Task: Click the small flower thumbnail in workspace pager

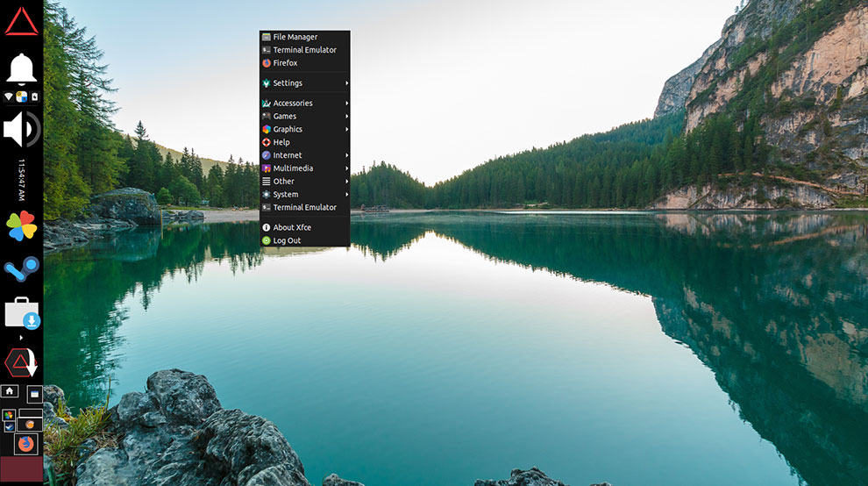Action: coord(8,415)
